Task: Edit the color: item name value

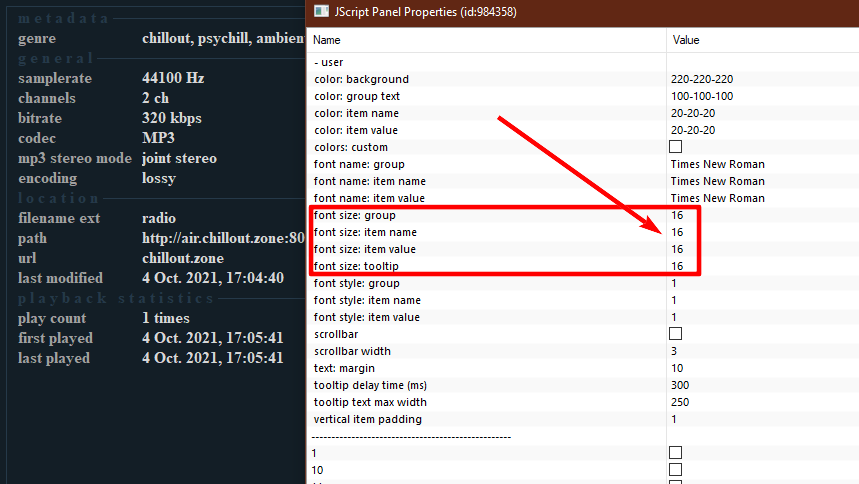Action: 692,113
